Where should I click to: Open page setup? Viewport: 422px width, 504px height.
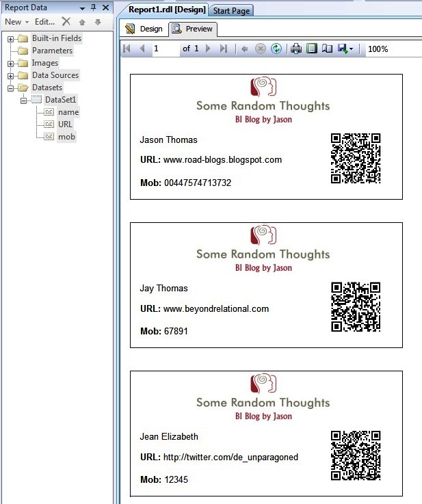[327, 49]
